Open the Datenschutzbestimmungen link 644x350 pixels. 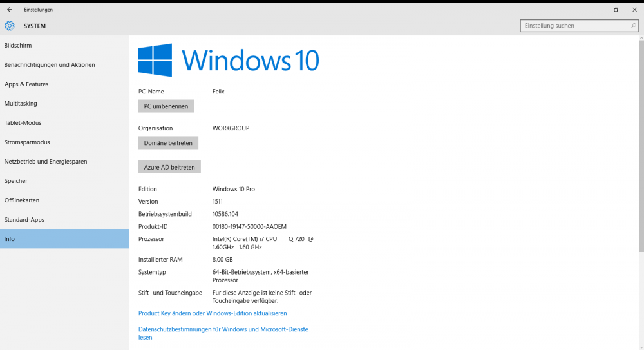tap(223, 329)
